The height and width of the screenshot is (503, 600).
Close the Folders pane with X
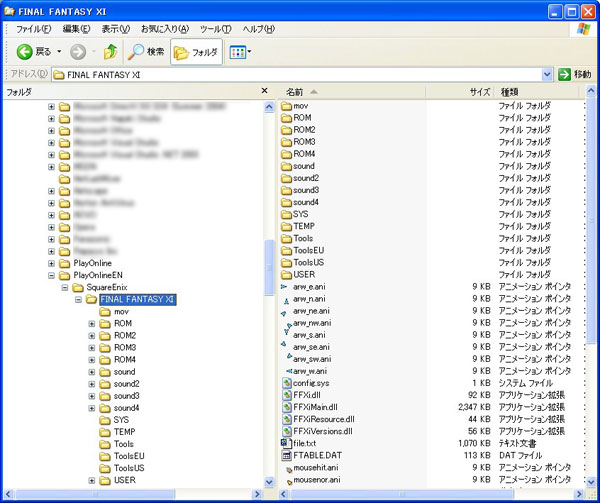pyautogui.click(x=264, y=91)
